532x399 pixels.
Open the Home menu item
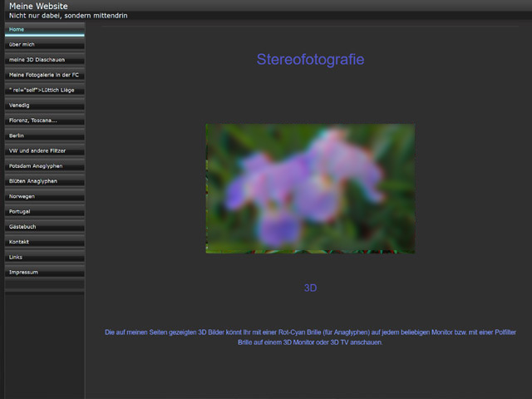click(43, 29)
